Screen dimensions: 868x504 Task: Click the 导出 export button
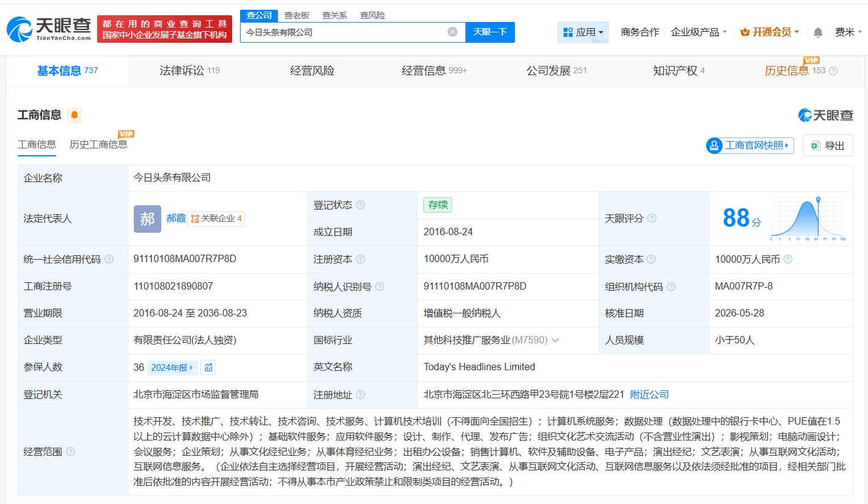tap(828, 145)
